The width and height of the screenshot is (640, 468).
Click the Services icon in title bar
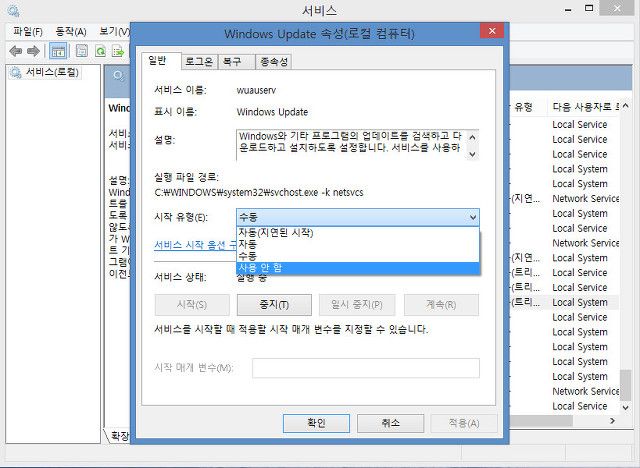13,9
